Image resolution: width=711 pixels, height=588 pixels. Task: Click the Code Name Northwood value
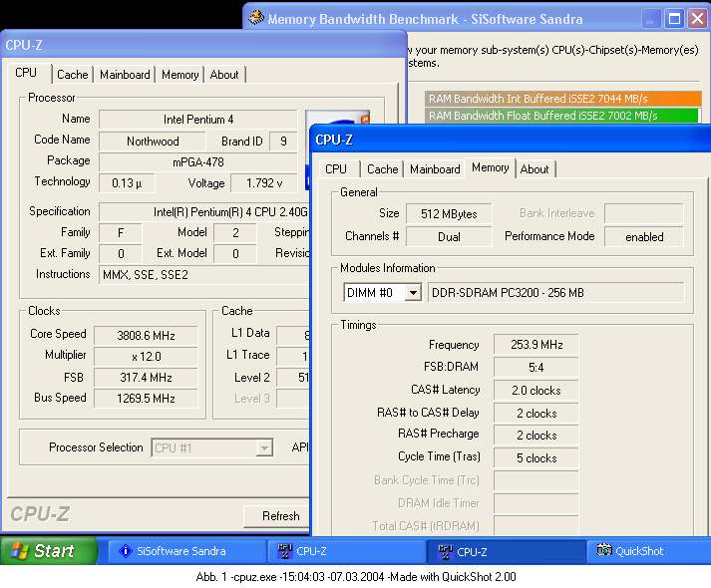coord(153,142)
